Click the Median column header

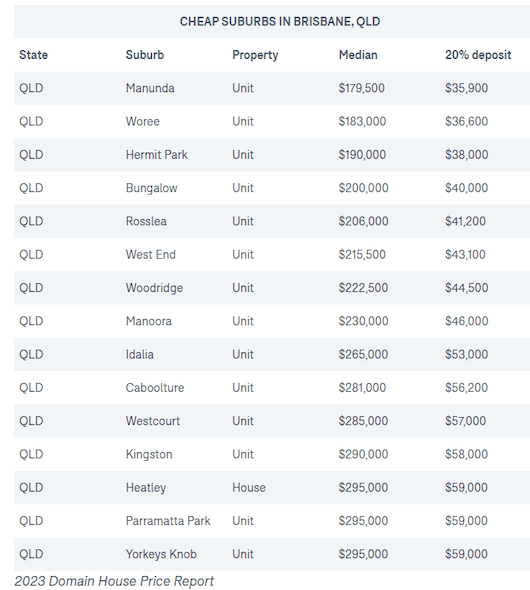(358, 55)
